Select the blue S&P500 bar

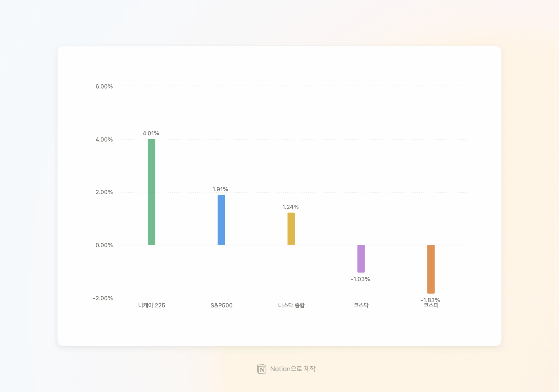(221, 220)
